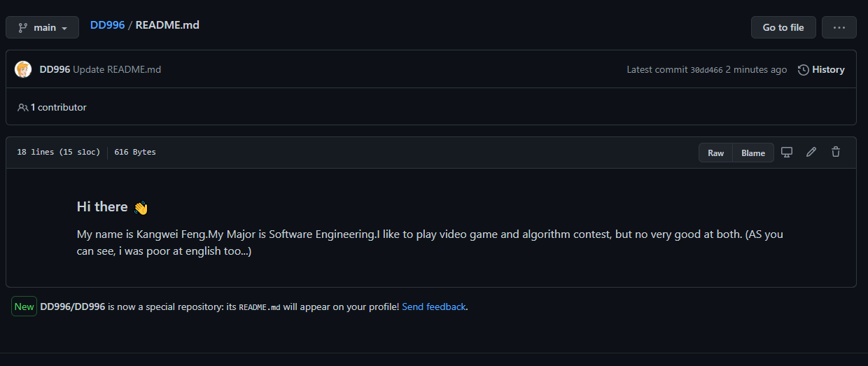Open the Update README.md commit message
The height and width of the screenshot is (366, 868).
[117, 69]
